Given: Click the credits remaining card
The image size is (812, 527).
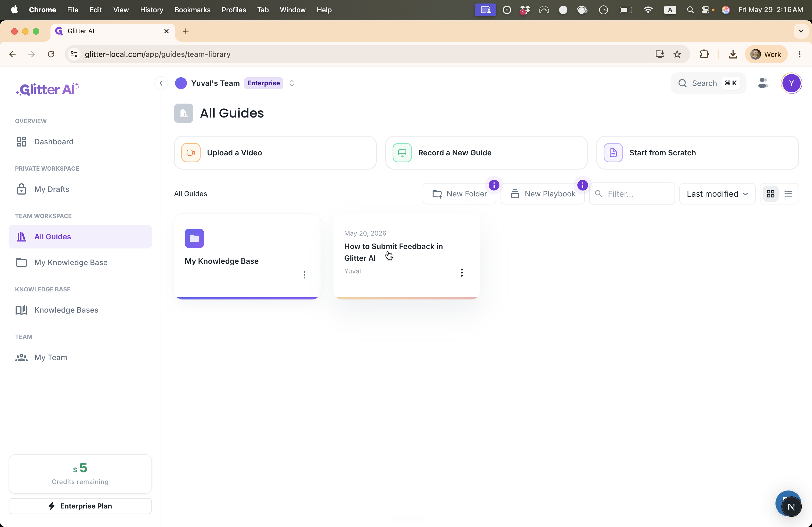Looking at the screenshot, I should point(80,474).
